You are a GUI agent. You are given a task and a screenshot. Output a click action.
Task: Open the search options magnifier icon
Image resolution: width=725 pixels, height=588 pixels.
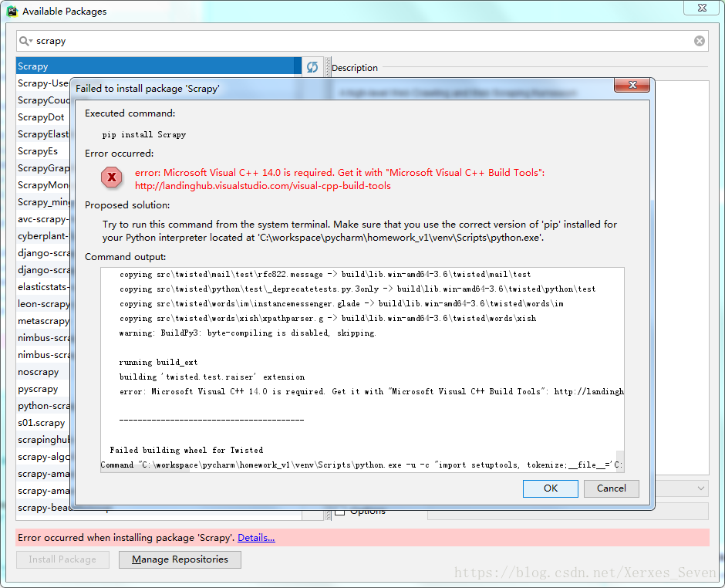25,41
